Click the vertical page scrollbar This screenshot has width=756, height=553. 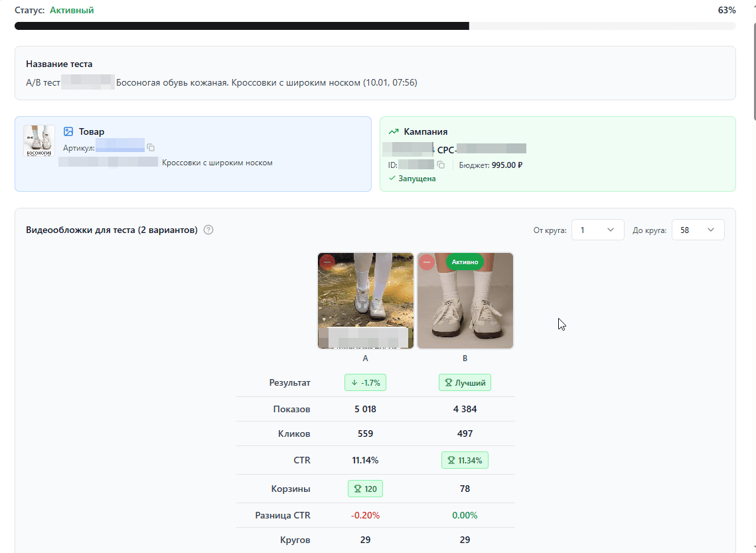pyautogui.click(x=751, y=66)
